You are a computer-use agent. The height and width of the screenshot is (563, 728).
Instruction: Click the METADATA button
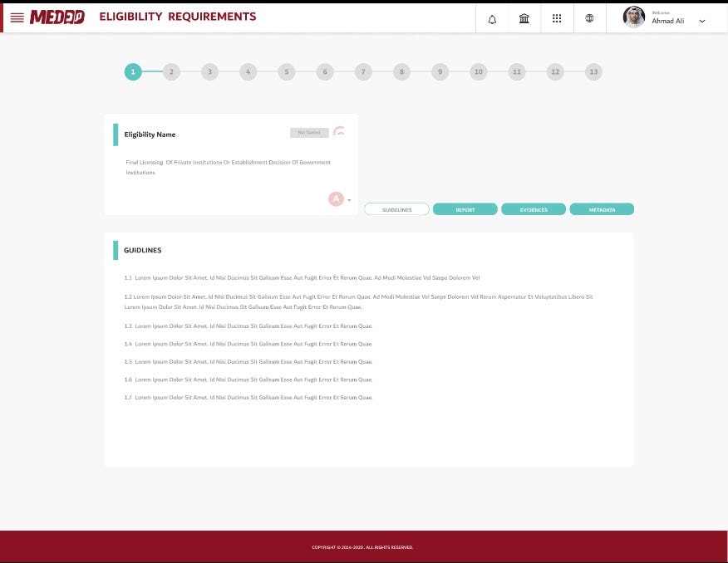[x=602, y=209]
